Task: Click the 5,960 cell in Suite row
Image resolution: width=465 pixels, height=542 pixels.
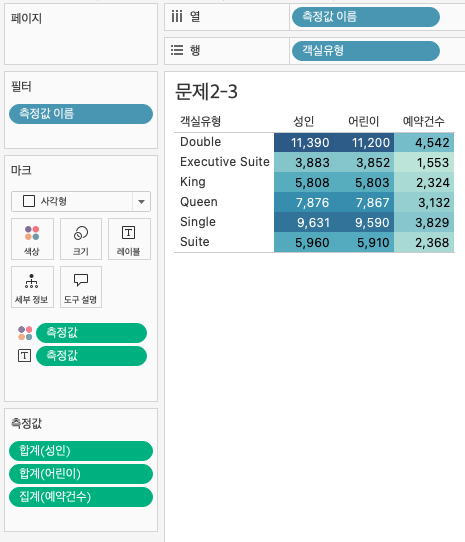Action: [304, 243]
